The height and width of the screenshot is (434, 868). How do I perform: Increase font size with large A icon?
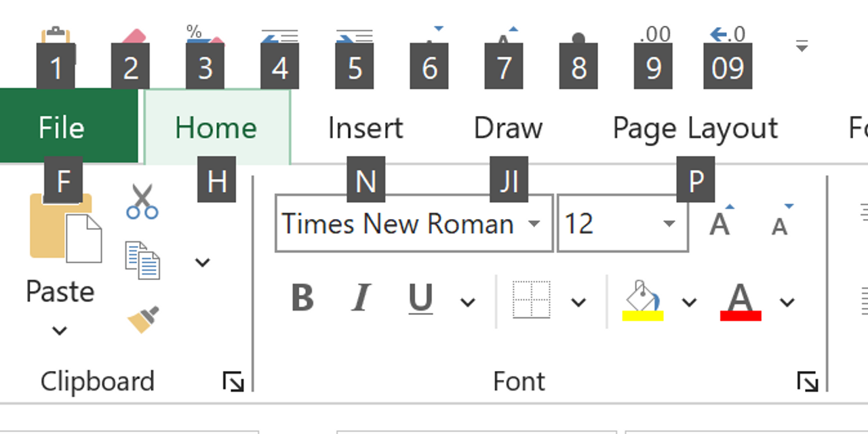[721, 223]
